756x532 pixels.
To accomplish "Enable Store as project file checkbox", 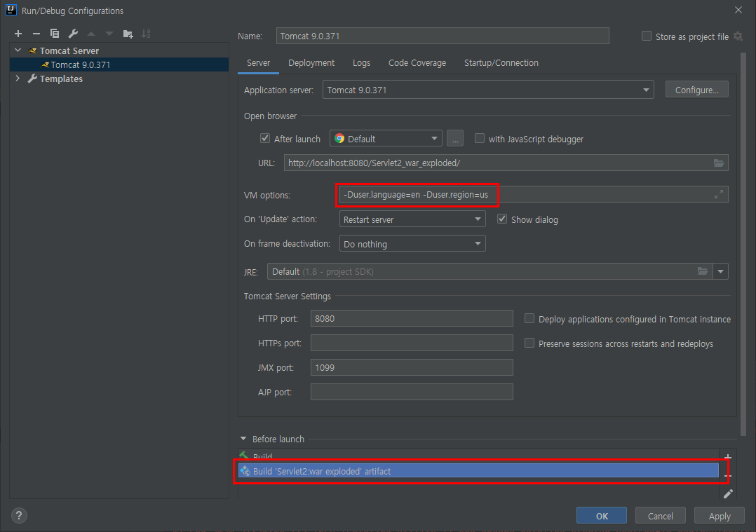I will pos(647,36).
